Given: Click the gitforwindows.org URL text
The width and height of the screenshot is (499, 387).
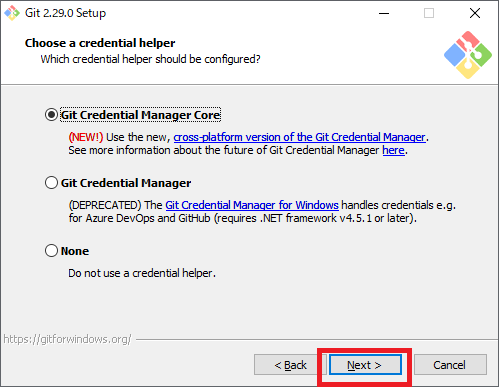Looking at the screenshot, I should (67, 339).
